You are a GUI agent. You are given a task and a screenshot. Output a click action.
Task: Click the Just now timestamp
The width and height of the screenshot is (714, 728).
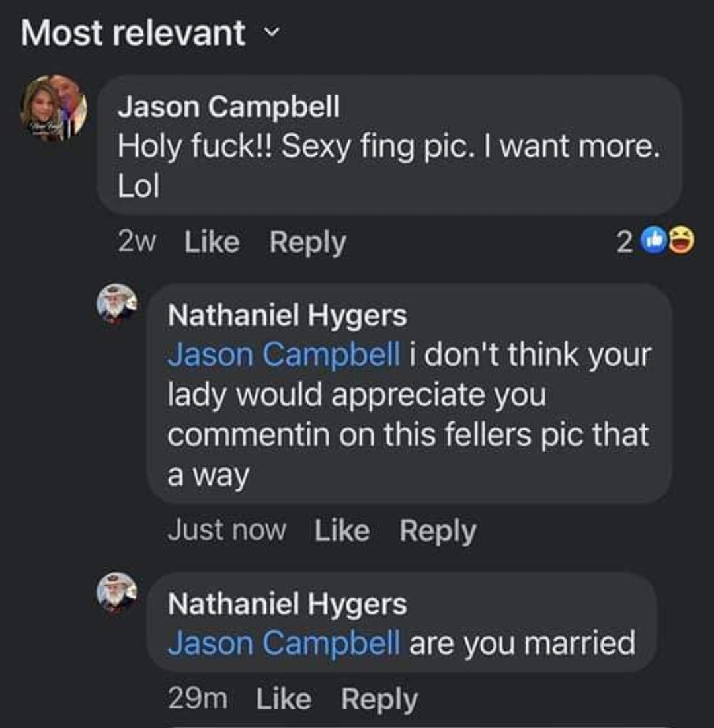click(x=227, y=530)
